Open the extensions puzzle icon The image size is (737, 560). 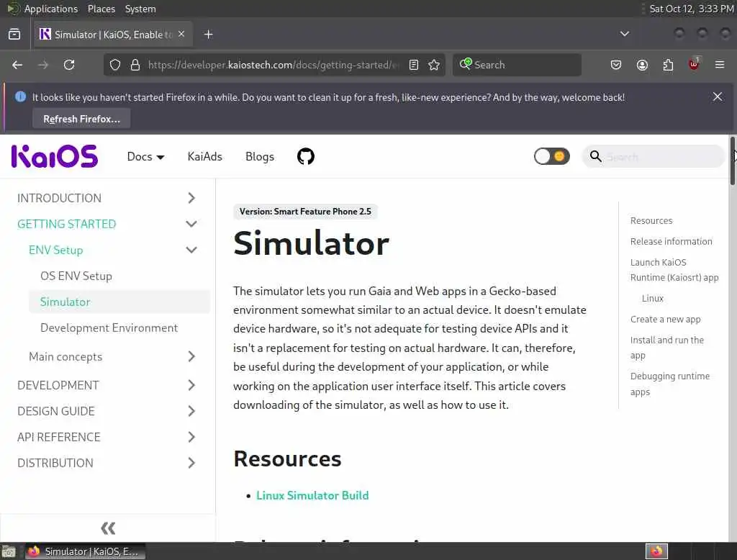[x=668, y=65]
